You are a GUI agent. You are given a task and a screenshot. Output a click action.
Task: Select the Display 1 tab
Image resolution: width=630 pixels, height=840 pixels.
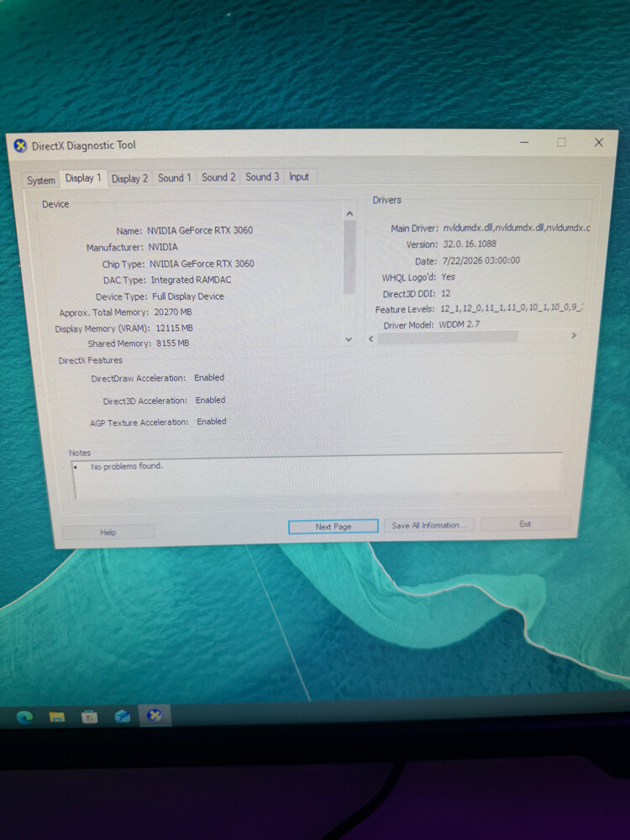tap(83, 178)
